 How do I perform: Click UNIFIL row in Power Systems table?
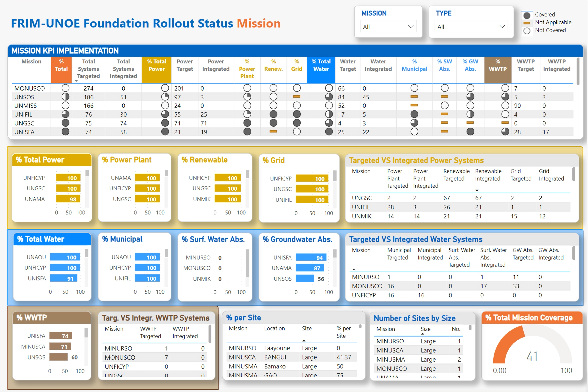pyautogui.click(x=460, y=207)
